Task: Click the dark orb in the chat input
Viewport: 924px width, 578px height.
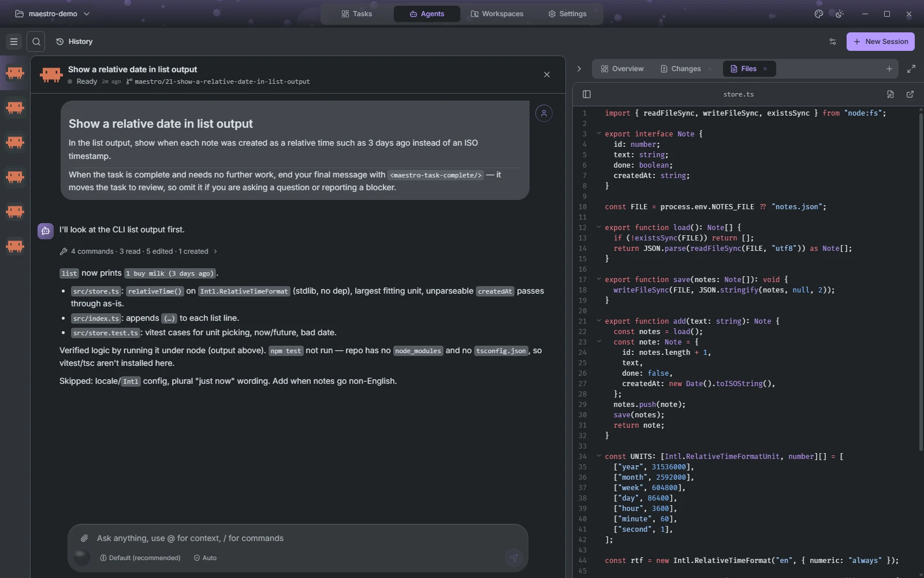Action: (x=81, y=558)
